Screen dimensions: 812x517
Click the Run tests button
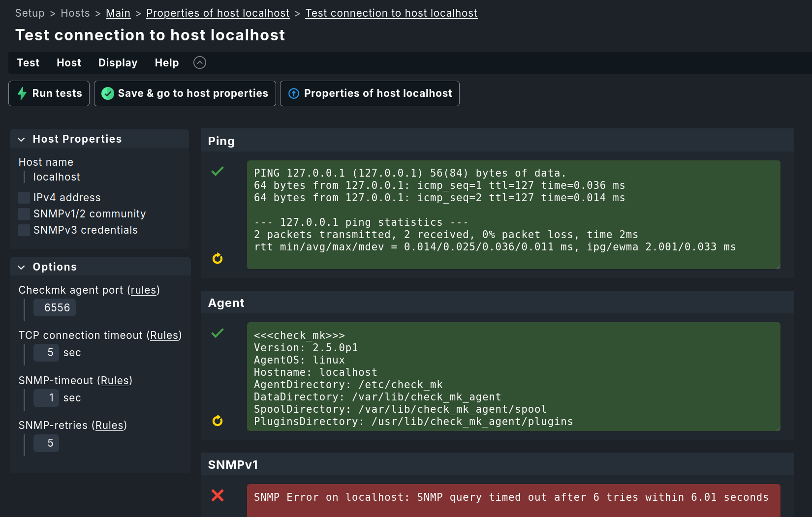pyautogui.click(x=49, y=93)
